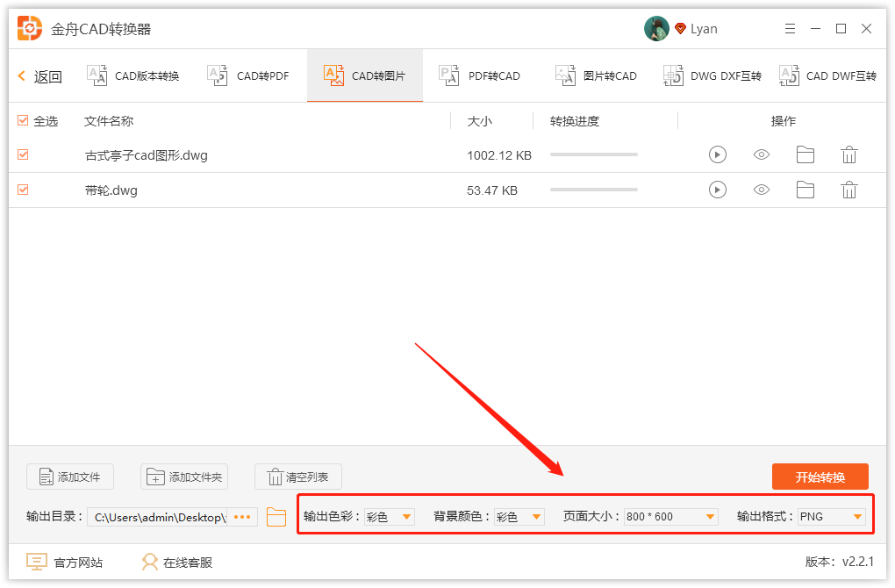Preview 带轮.dwg using its eye icon

(x=762, y=190)
